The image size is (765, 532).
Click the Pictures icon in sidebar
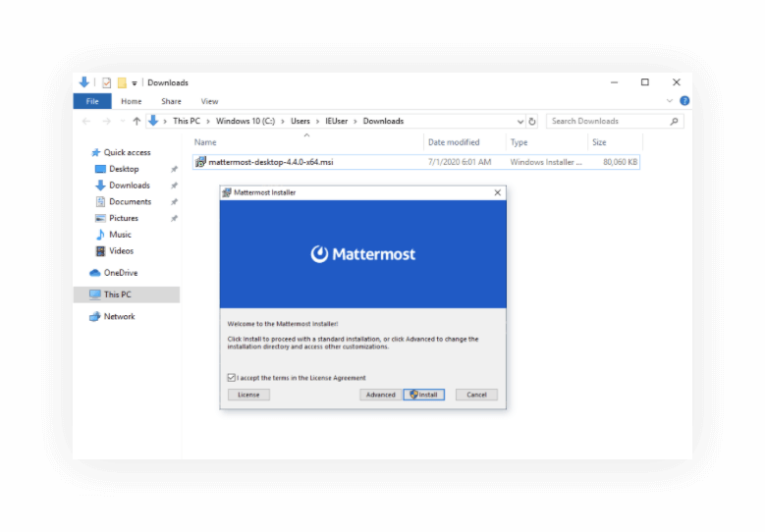tap(100, 218)
